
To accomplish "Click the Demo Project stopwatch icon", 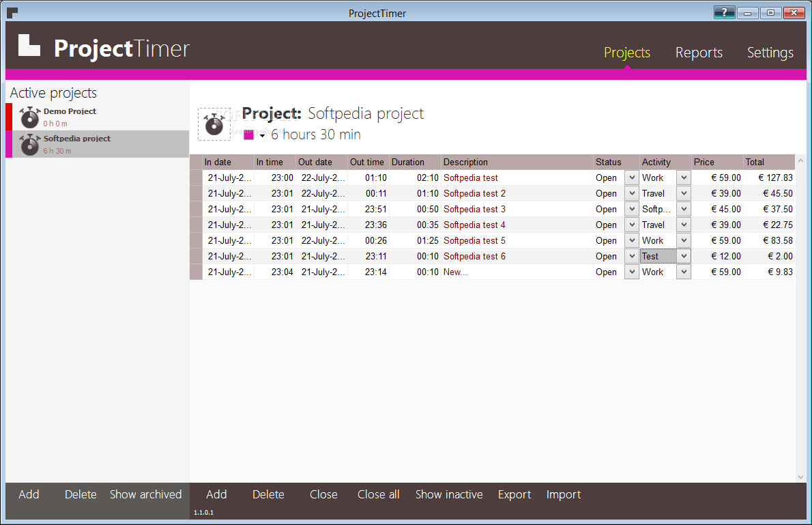I will pos(30,117).
